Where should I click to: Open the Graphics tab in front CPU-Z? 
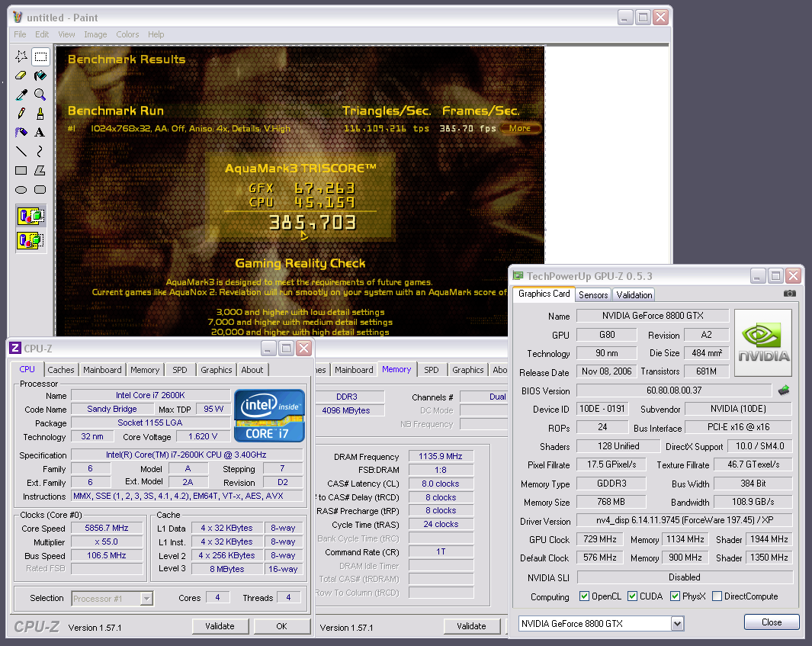click(217, 370)
